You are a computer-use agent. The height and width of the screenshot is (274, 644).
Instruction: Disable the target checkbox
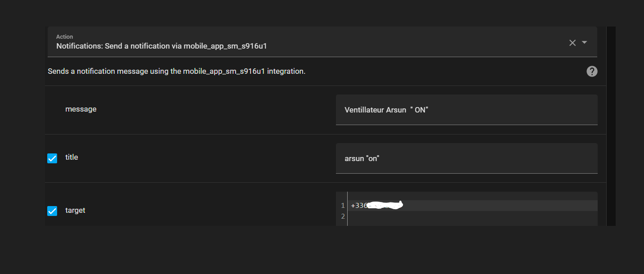click(52, 211)
